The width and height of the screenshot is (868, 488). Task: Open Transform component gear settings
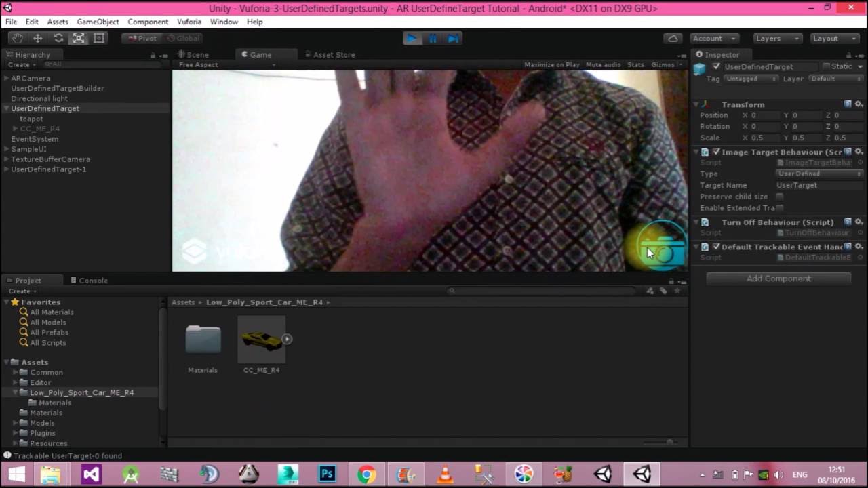pos(859,104)
